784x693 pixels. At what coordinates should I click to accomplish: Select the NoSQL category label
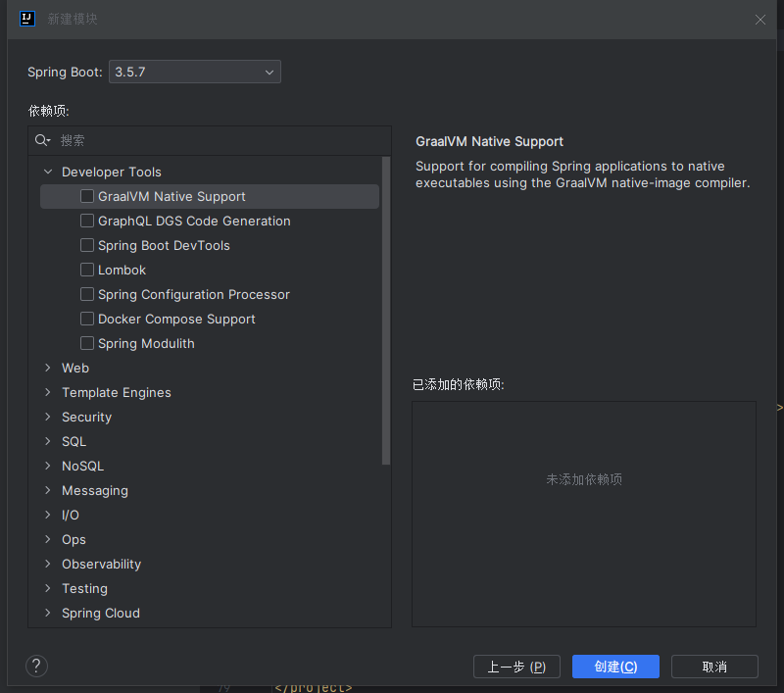click(83, 466)
